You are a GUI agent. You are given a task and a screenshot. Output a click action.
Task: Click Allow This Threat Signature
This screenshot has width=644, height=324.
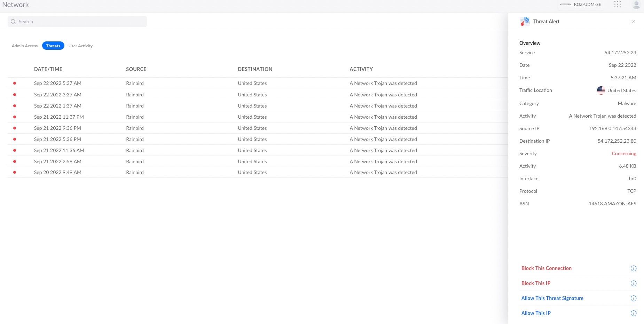[552, 298]
